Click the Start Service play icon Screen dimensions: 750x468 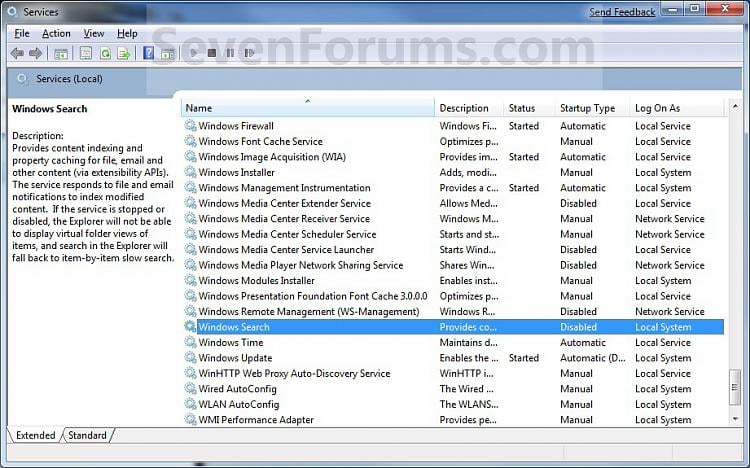pos(193,53)
